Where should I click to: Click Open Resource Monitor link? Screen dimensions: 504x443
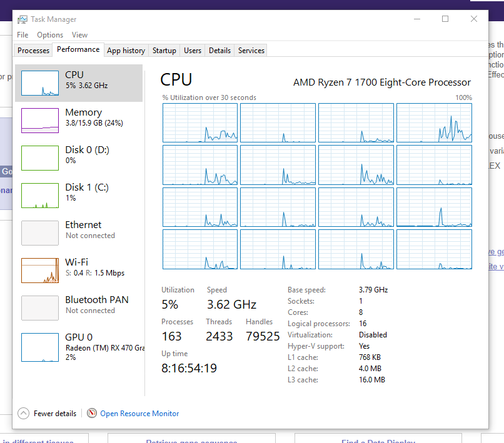tap(139, 414)
